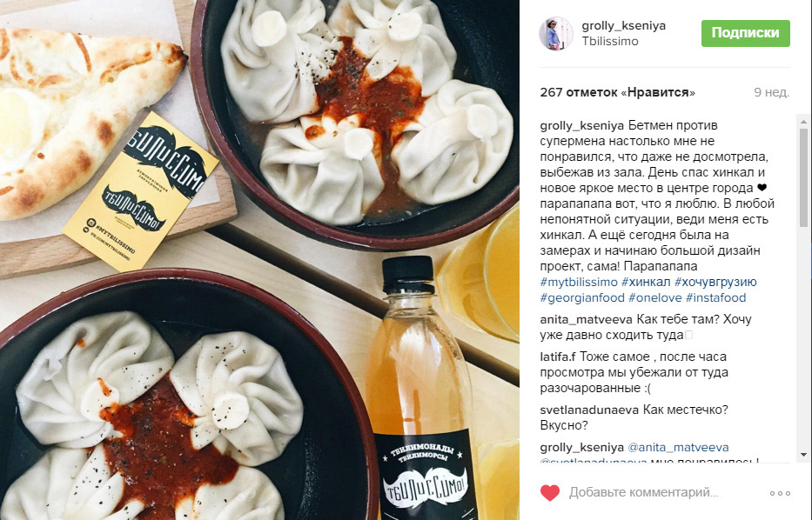Show the 267 отметок «Нравится» list
The height and width of the screenshot is (520, 812).
click(x=617, y=93)
